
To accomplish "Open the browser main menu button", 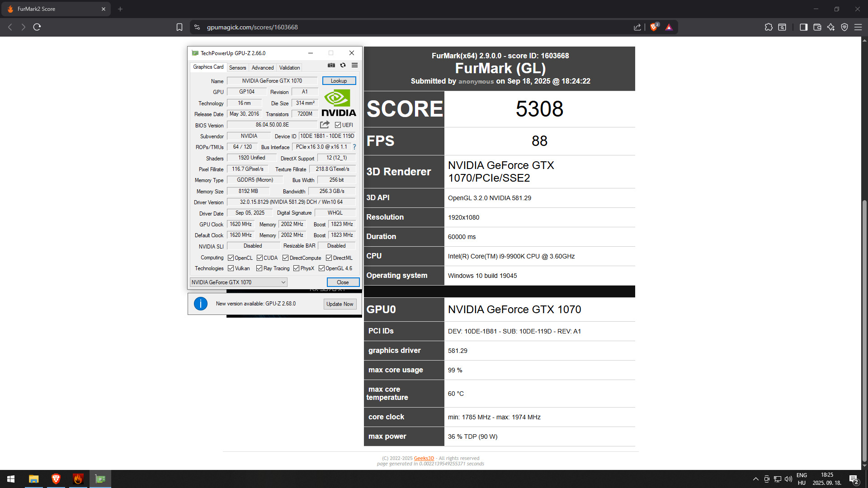I will click(858, 27).
